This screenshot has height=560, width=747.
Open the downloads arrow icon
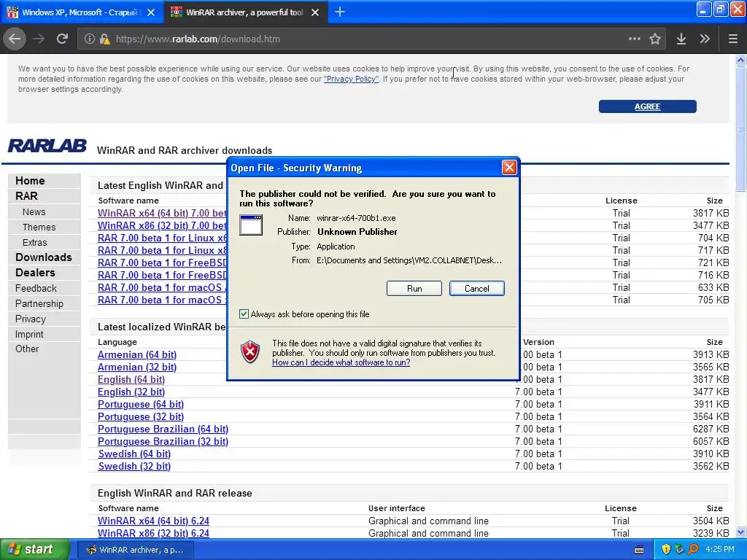pyautogui.click(x=681, y=39)
